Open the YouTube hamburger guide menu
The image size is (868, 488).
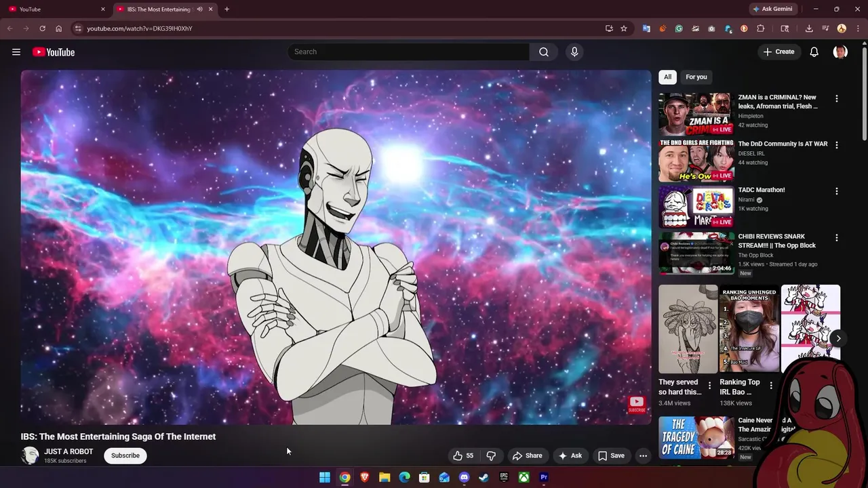16,52
